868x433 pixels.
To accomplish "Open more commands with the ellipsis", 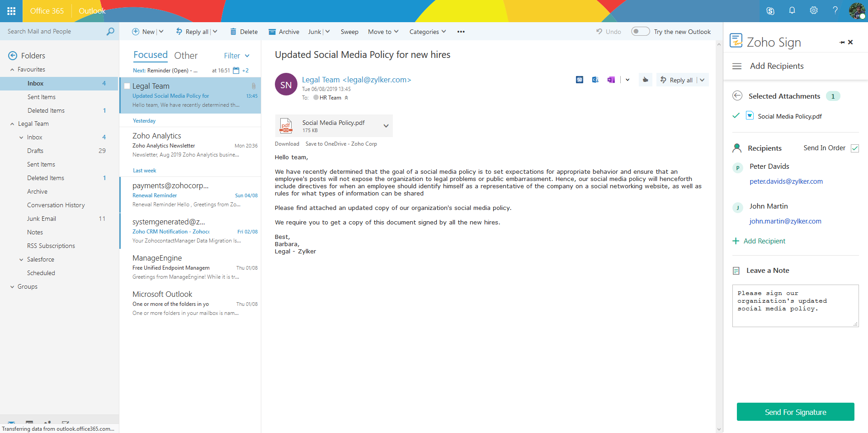I will click(461, 32).
